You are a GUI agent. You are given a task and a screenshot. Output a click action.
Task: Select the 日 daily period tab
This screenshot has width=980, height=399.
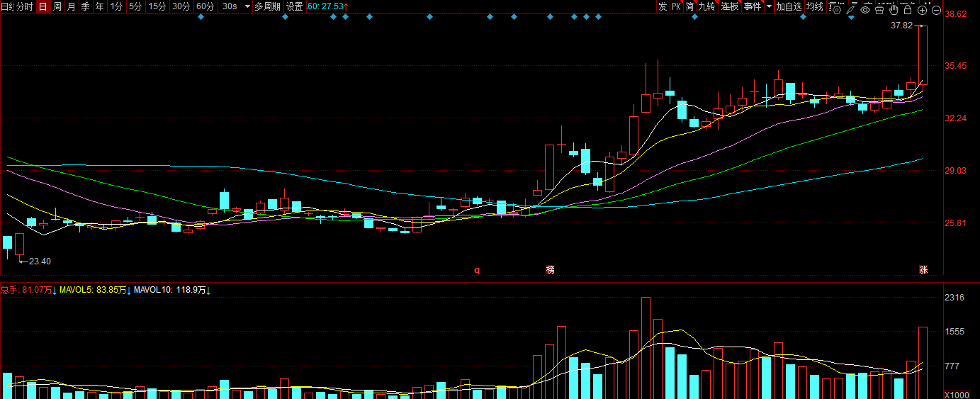(43, 6)
